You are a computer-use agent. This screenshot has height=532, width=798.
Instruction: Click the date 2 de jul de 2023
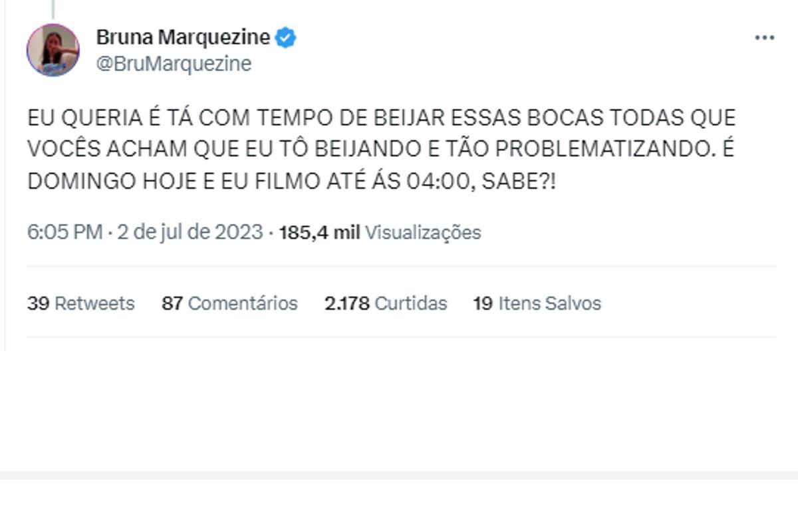pyautogui.click(x=193, y=233)
